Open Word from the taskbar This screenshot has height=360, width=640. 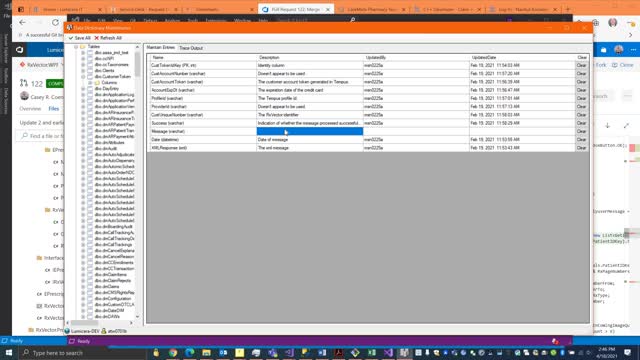click(322, 353)
